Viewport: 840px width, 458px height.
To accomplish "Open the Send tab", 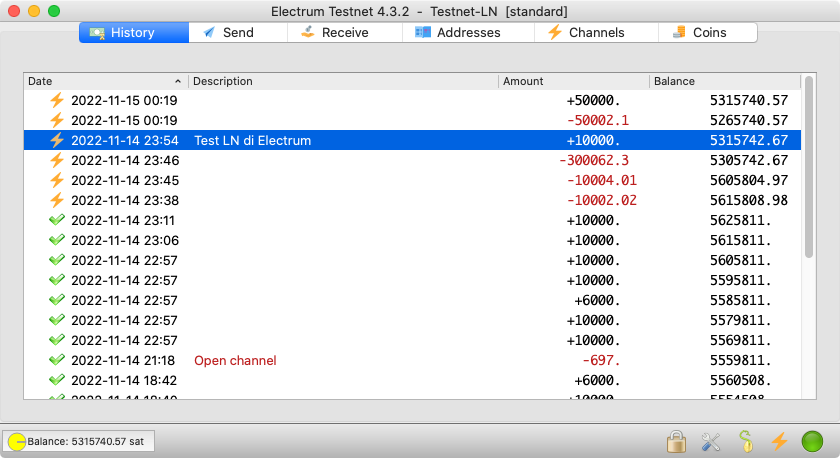I will coord(238,32).
